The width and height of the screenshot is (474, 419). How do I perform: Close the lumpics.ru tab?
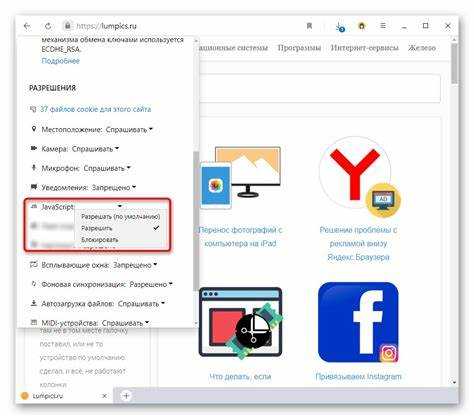click(x=104, y=396)
